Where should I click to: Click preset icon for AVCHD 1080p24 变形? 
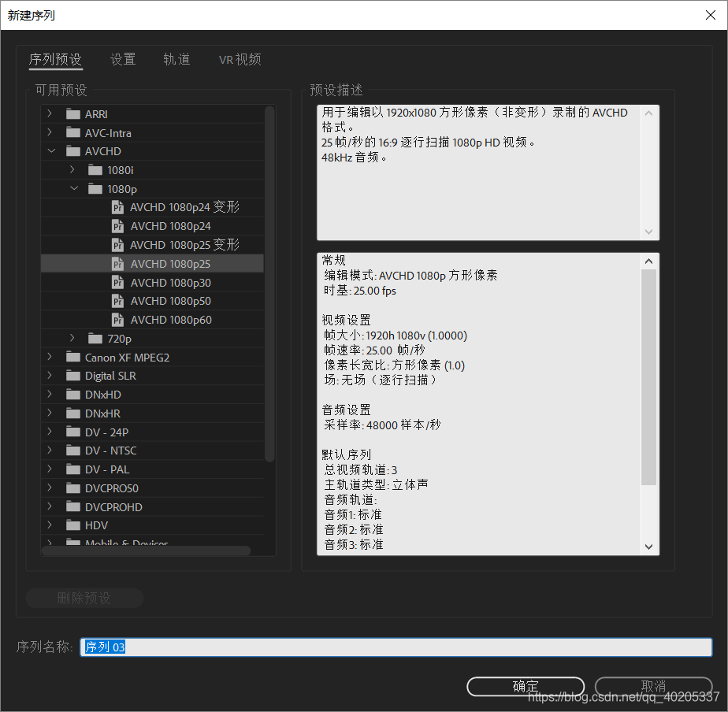tap(118, 207)
